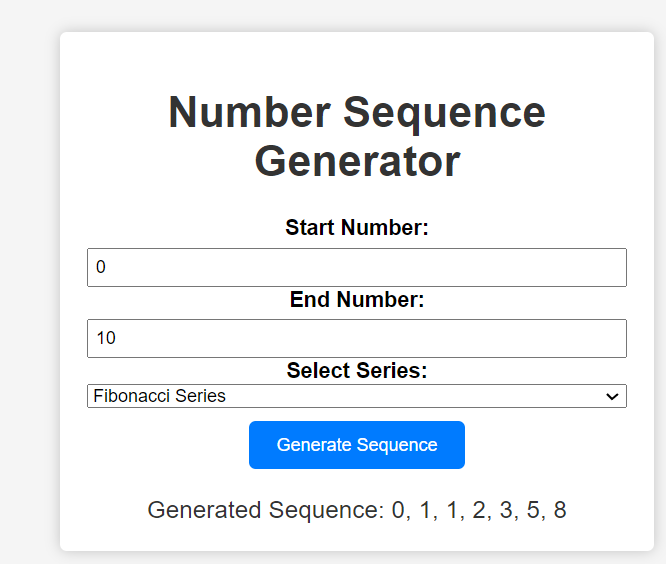Click the Start Number input field
The image size is (666, 564).
(356, 268)
